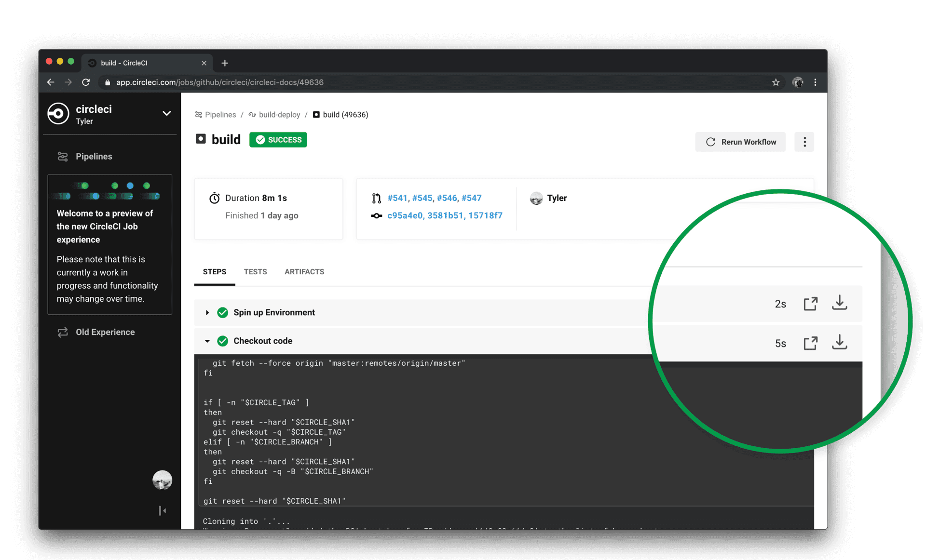Collapse the sidebar with the collapse icon
Viewport: 926px width, 560px height.
tap(163, 510)
